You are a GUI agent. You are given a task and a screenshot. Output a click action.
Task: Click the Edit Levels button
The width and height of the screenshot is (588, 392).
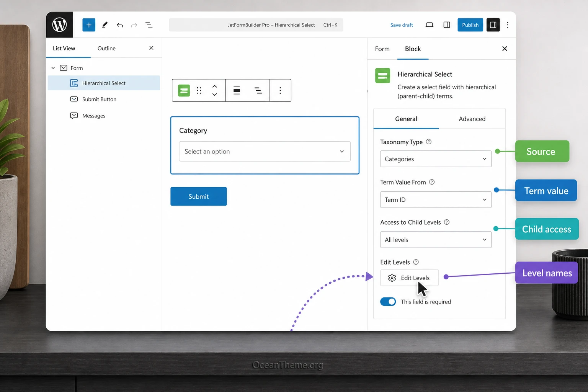click(409, 278)
